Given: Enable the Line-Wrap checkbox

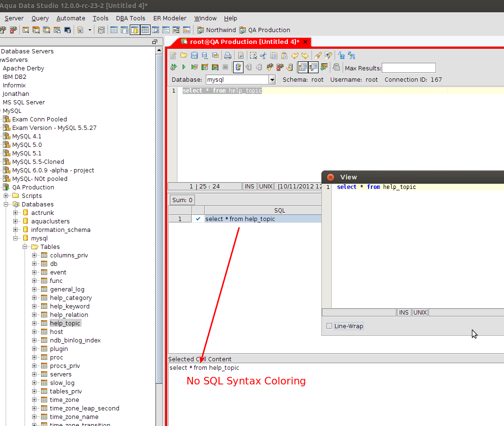Looking at the screenshot, I should (x=329, y=326).
